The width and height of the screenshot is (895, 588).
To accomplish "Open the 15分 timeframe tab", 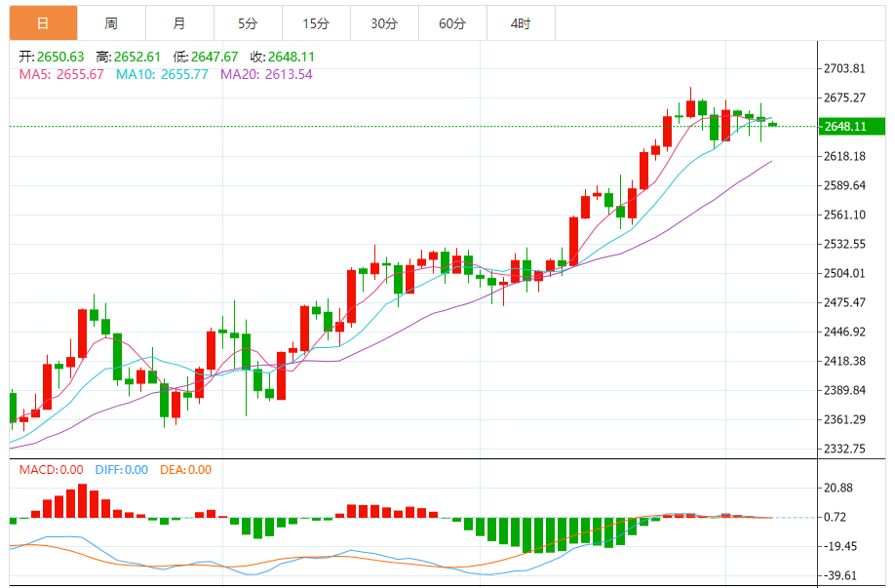I will point(316,23).
